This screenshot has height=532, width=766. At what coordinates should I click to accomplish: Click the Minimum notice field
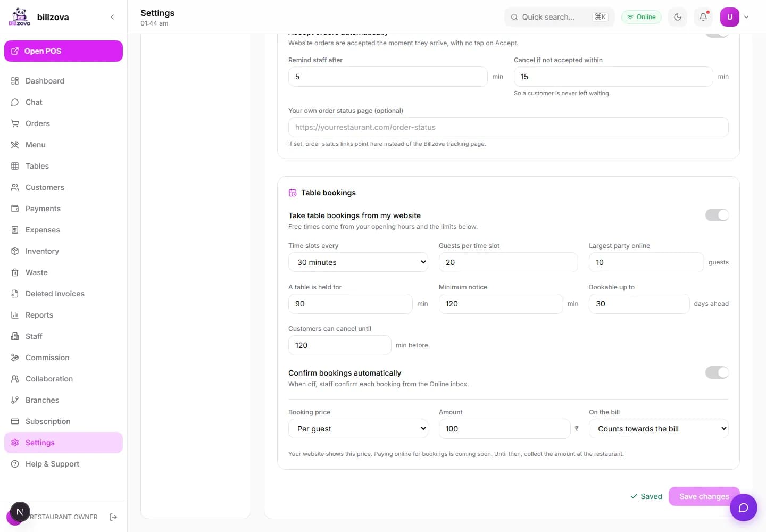[x=501, y=304]
